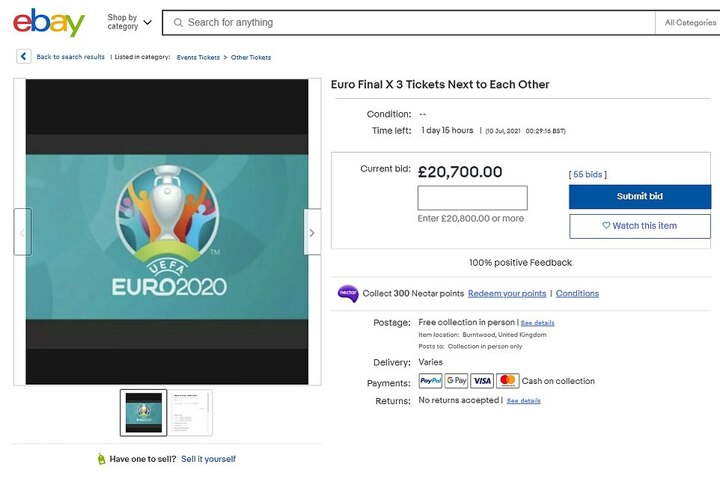Click the bid amount input field
Image resolution: width=720 pixels, height=479 pixels.
coord(472,198)
